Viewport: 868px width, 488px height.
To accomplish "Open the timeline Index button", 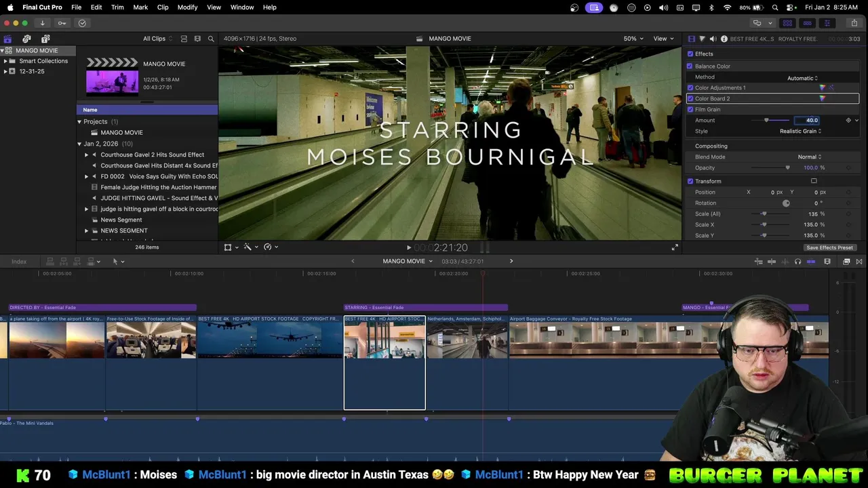I will pos(19,262).
